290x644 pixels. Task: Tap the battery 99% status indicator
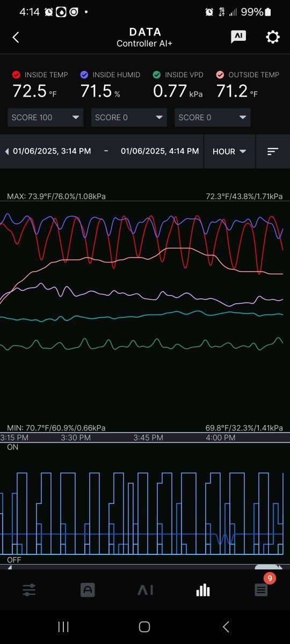(x=256, y=12)
